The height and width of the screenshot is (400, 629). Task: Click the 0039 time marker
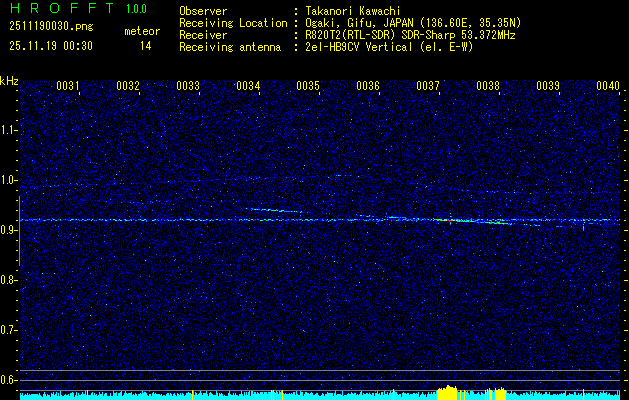548,87
